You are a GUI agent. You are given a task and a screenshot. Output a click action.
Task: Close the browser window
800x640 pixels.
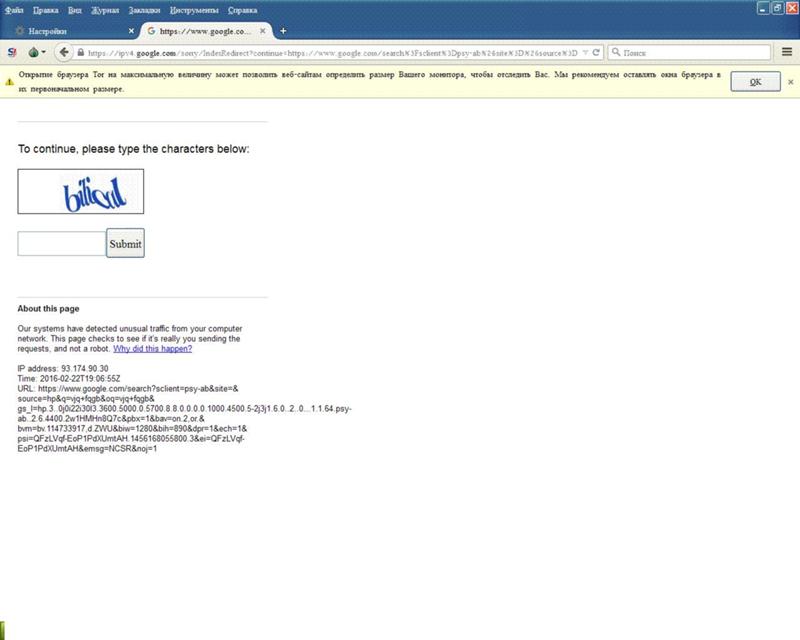point(792,8)
